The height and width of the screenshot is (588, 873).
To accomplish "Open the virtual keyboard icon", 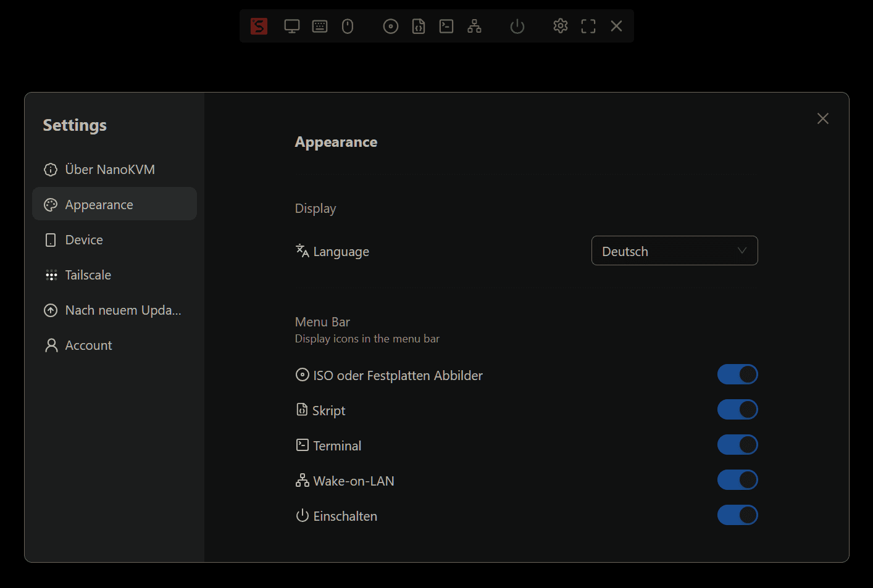I will pos(320,26).
